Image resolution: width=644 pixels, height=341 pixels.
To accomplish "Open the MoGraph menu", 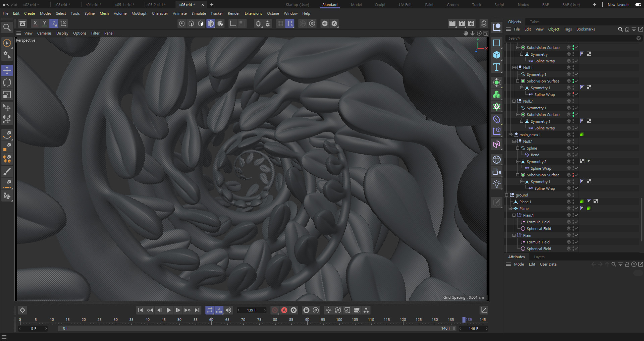I will (x=139, y=13).
